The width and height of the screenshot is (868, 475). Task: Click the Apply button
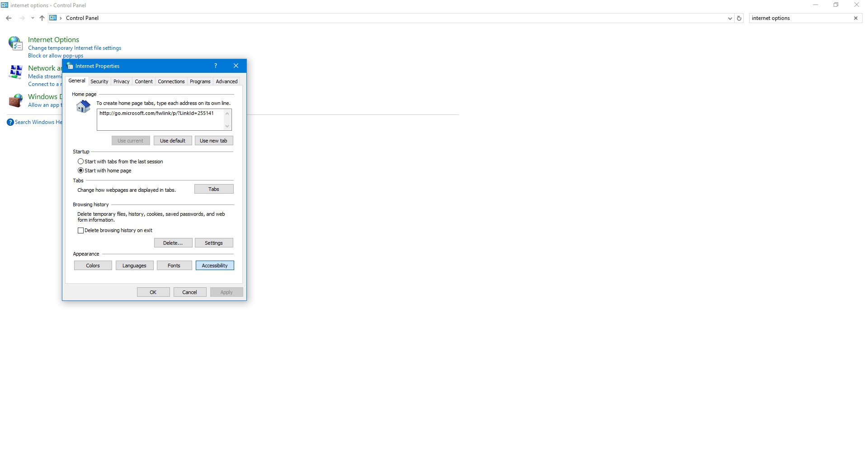[226, 292]
